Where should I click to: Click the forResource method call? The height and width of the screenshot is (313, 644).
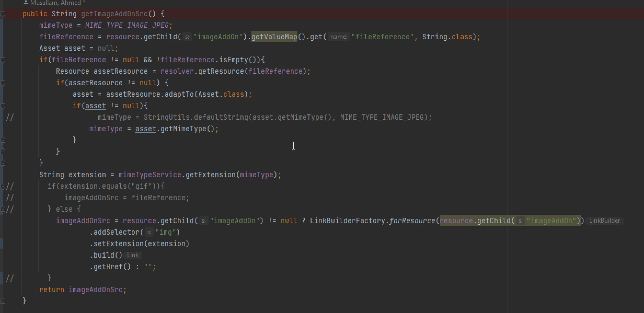(x=412, y=221)
